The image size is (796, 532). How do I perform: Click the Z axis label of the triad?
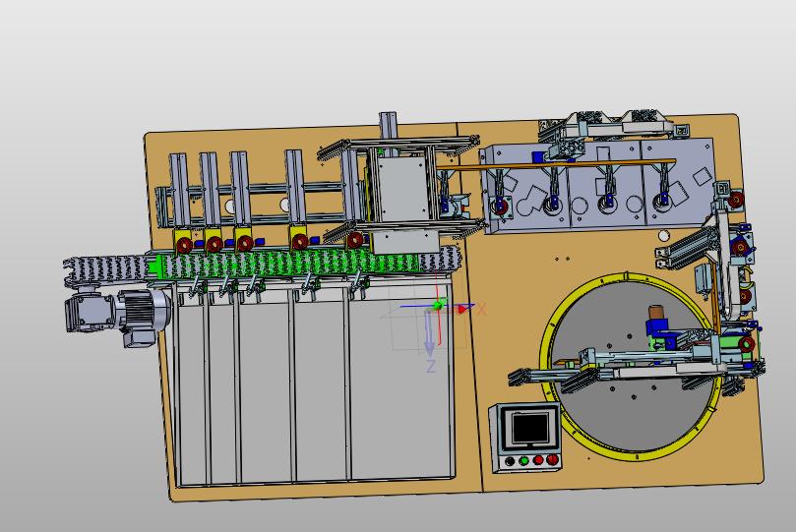(x=431, y=366)
